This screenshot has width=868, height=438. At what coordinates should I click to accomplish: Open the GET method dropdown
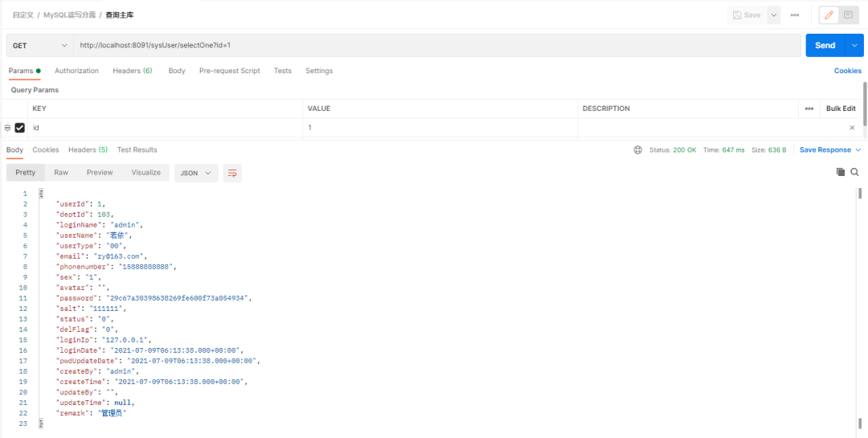pos(39,46)
